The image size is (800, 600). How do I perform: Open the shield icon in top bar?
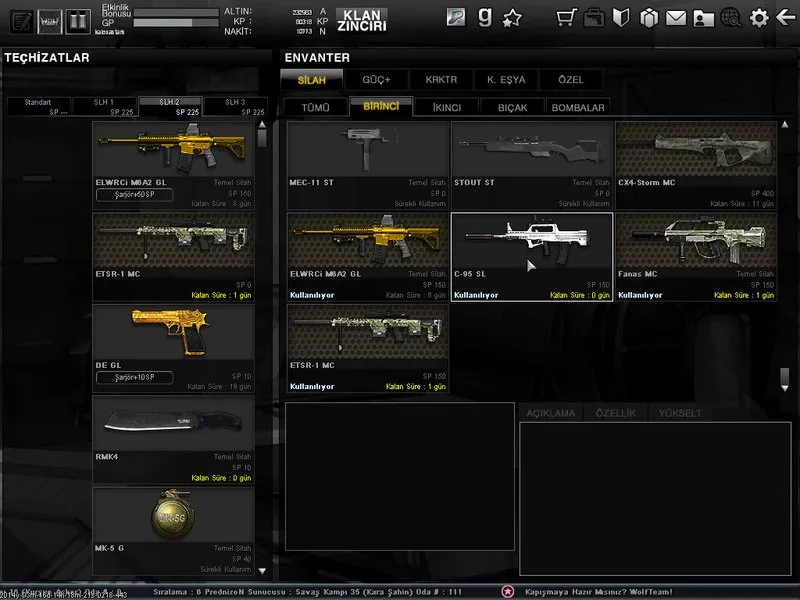(621, 18)
